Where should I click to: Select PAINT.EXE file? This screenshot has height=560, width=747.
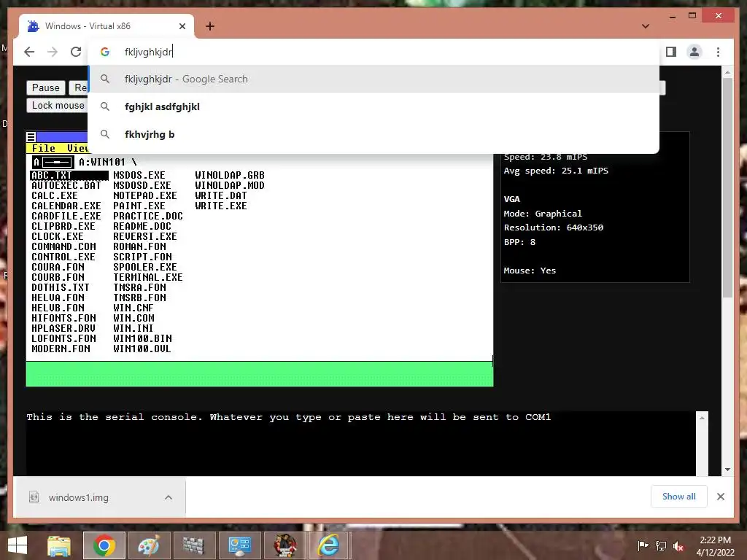click(x=139, y=206)
